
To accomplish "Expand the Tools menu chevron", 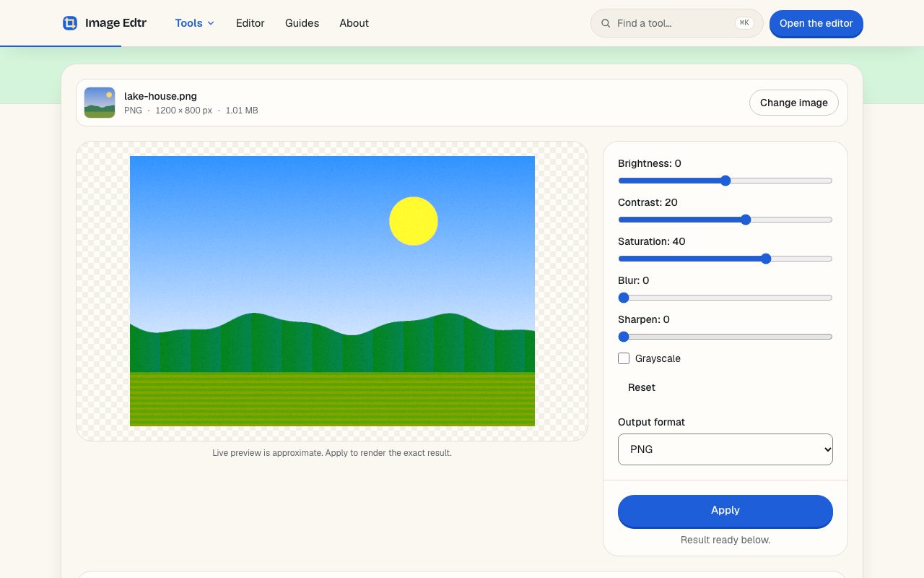I will tap(211, 23).
